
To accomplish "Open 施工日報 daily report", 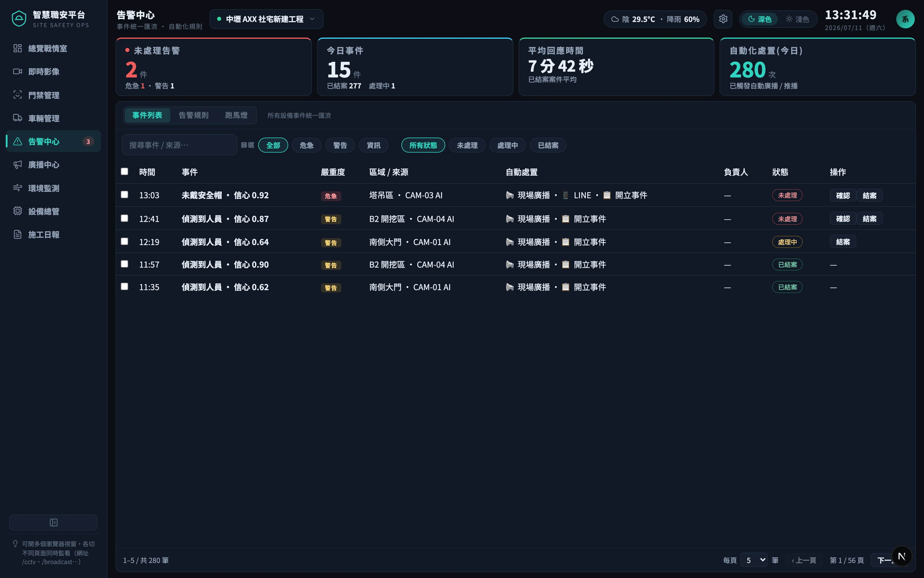I will tap(53, 235).
